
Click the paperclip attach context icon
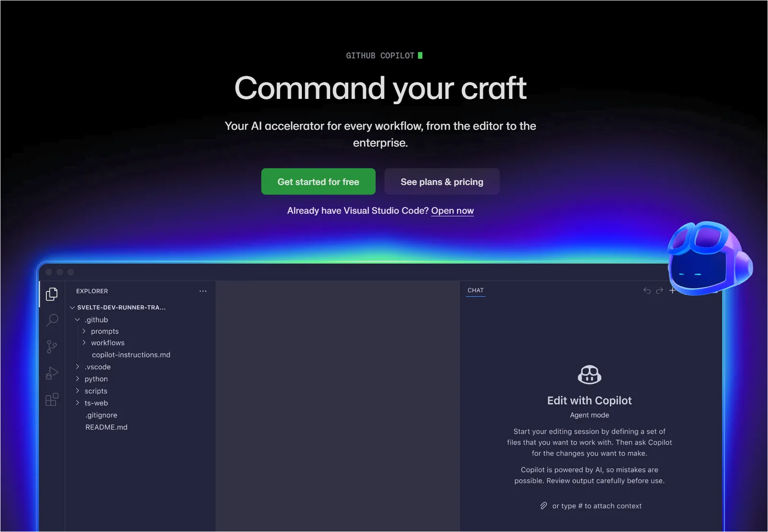543,506
